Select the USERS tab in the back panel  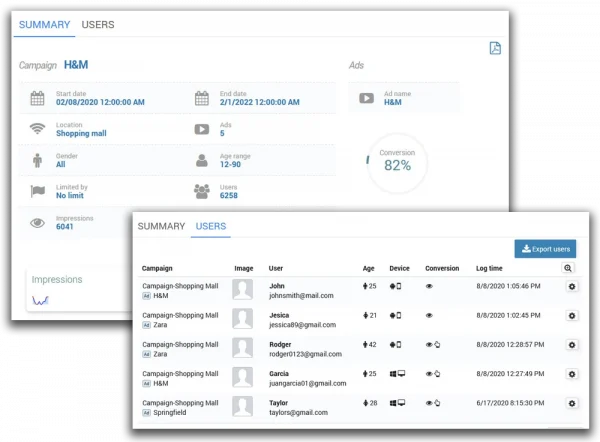98,24
